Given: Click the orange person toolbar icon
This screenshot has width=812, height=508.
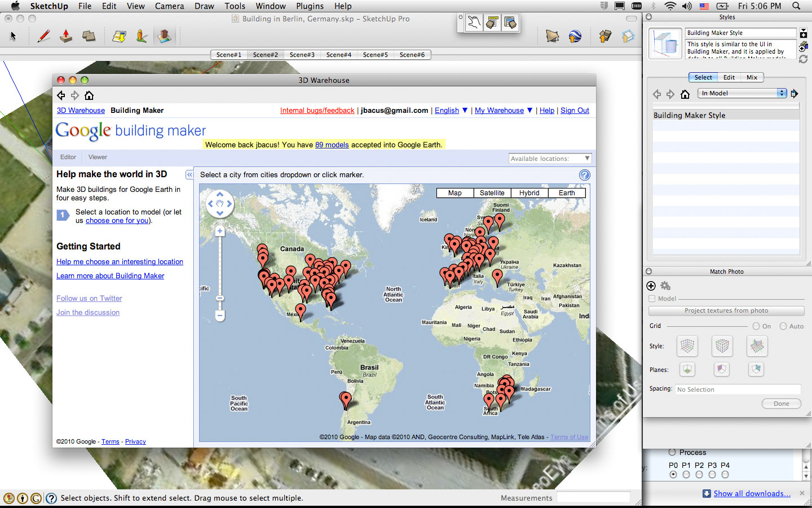Looking at the screenshot, I should tap(142, 36).
